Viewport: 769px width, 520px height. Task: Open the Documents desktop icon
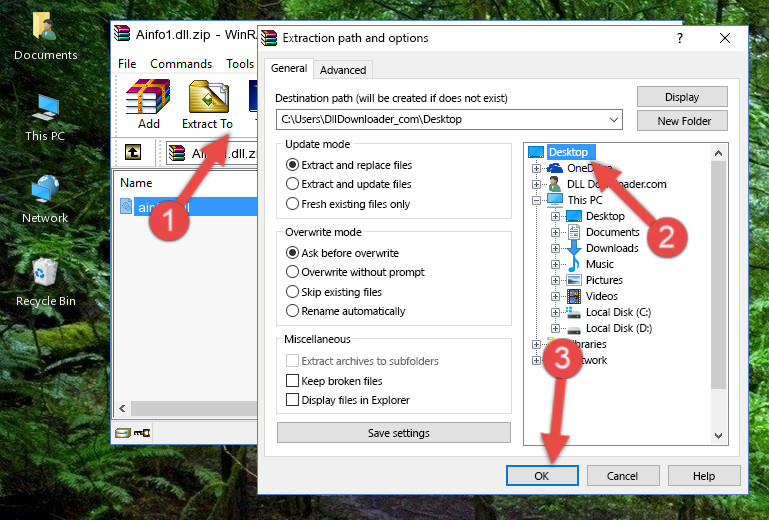tap(45, 36)
